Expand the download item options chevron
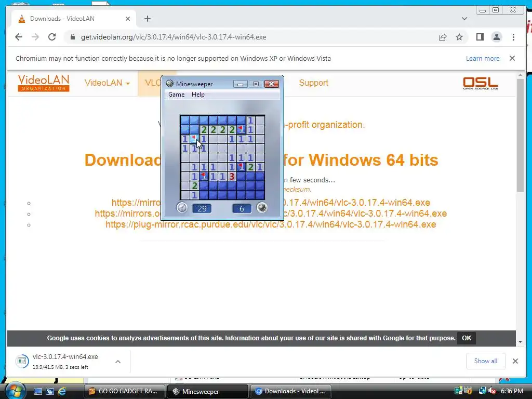The height and width of the screenshot is (399, 532). point(118,362)
